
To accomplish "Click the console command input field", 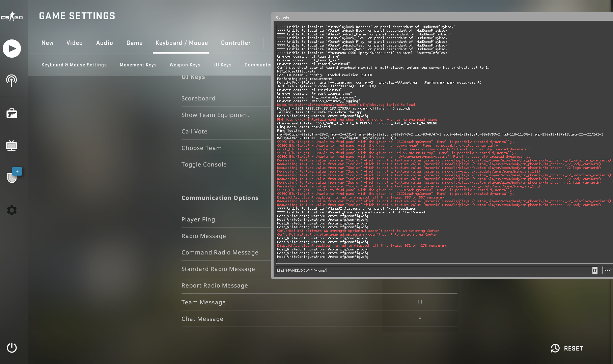I will [434, 270].
